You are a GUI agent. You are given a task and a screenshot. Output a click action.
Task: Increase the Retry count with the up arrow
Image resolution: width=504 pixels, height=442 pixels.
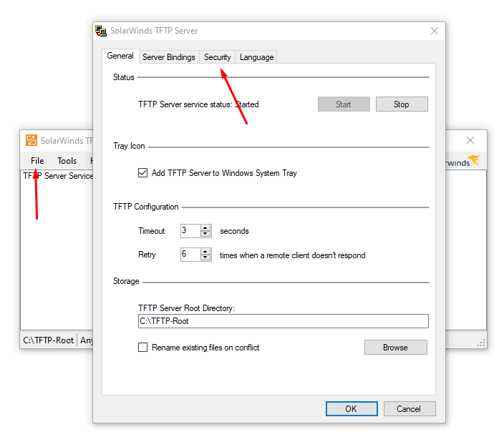click(205, 252)
